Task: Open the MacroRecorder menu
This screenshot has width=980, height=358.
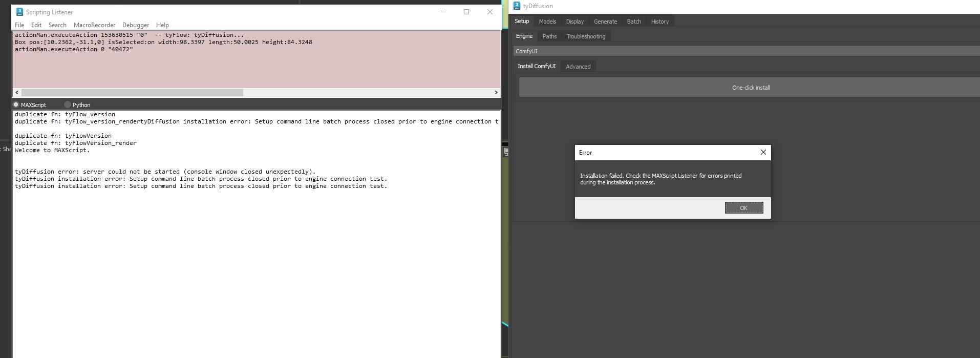Action: (94, 25)
